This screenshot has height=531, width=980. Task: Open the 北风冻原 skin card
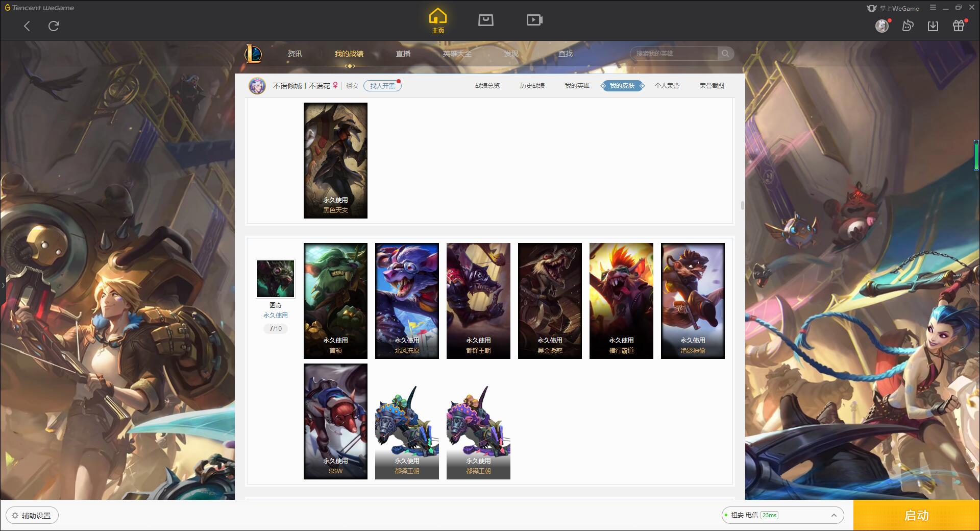click(407, 301)
